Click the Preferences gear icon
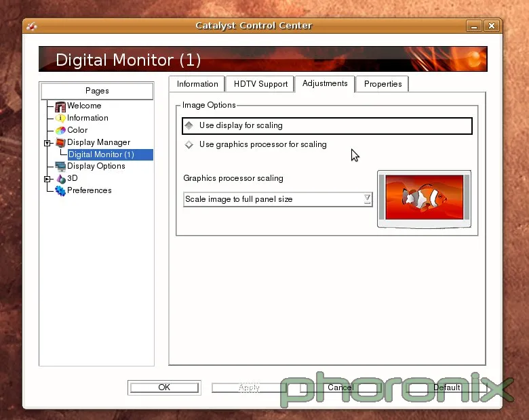This screenshot has height=420, width=529. [60, 191]
